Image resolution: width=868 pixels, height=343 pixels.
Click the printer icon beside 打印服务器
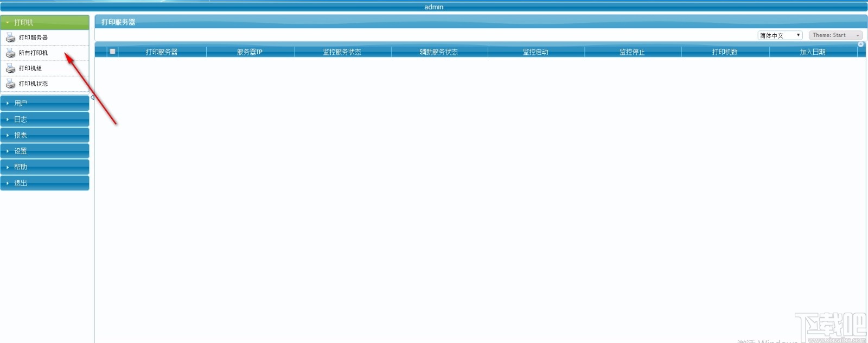[10, 37]
